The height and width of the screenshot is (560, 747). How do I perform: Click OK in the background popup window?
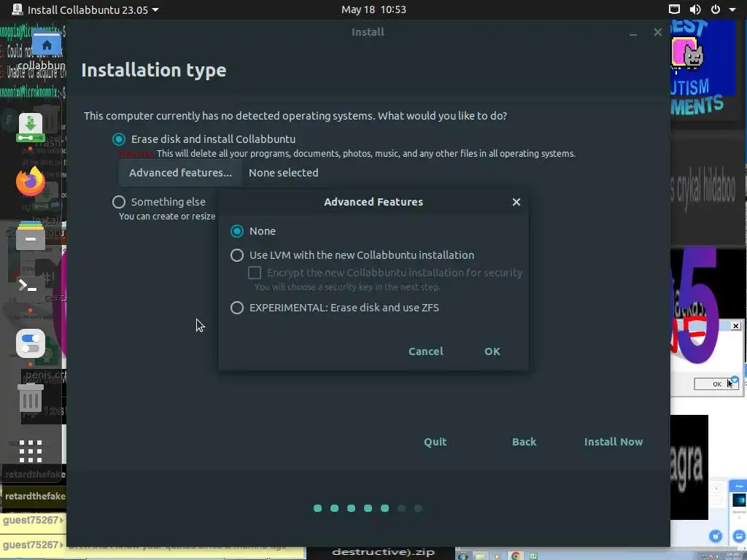(716, 384)
